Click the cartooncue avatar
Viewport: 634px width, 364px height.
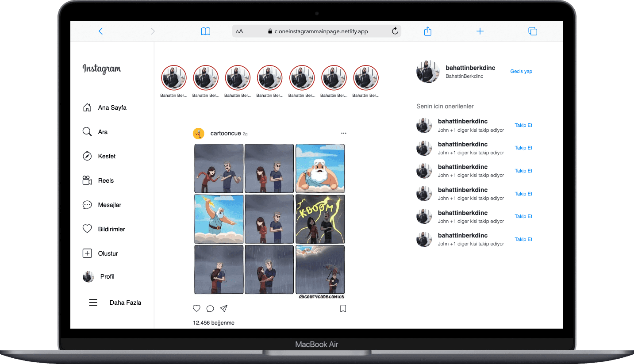click(x=199, y=133)
